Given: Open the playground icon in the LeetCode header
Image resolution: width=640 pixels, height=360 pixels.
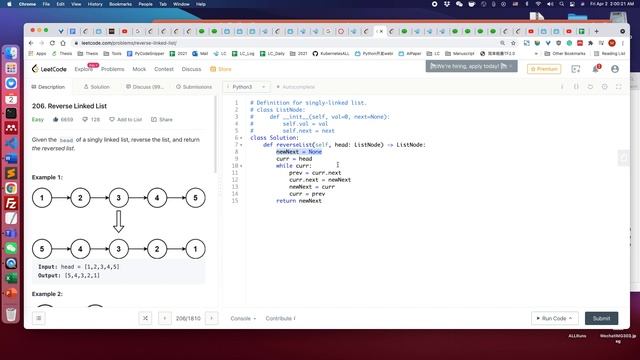Looking at the screenshot, I should (x=576, y=69).
